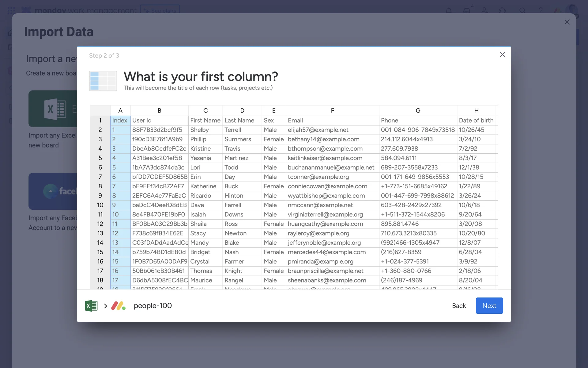
Task: Click the monday.com logo icon in footer
Action: 118,306
